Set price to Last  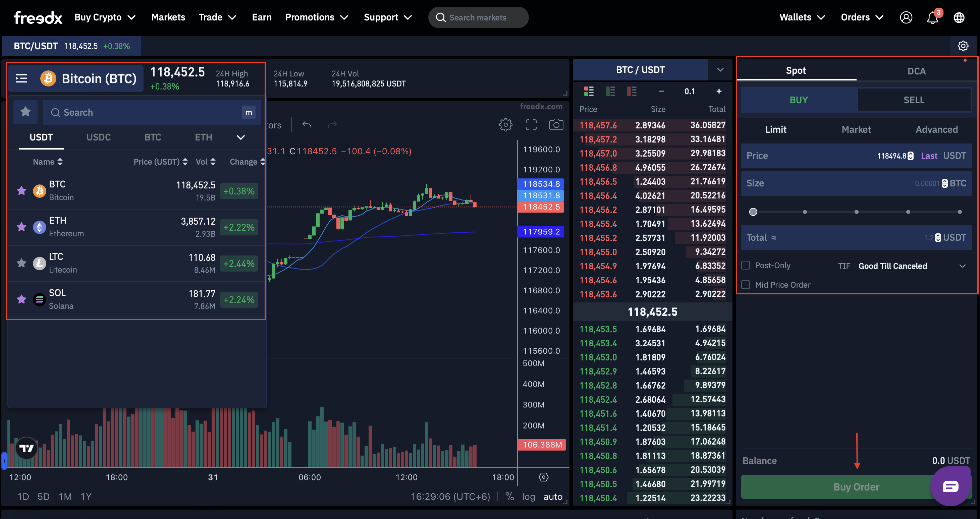point(929,156)
